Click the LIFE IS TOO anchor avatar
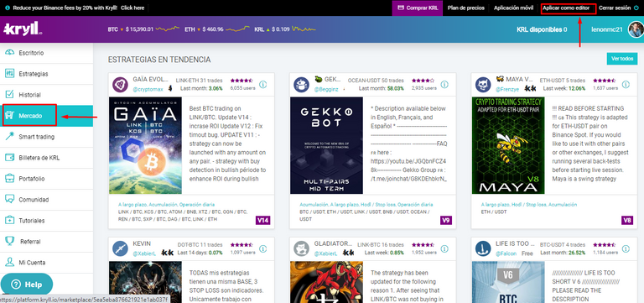The image size is (644, 303). (483, 248)
